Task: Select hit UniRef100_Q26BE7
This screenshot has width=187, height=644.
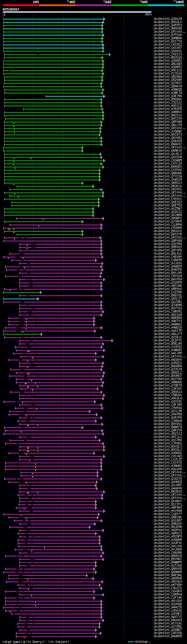Action: tap(168, 630)
